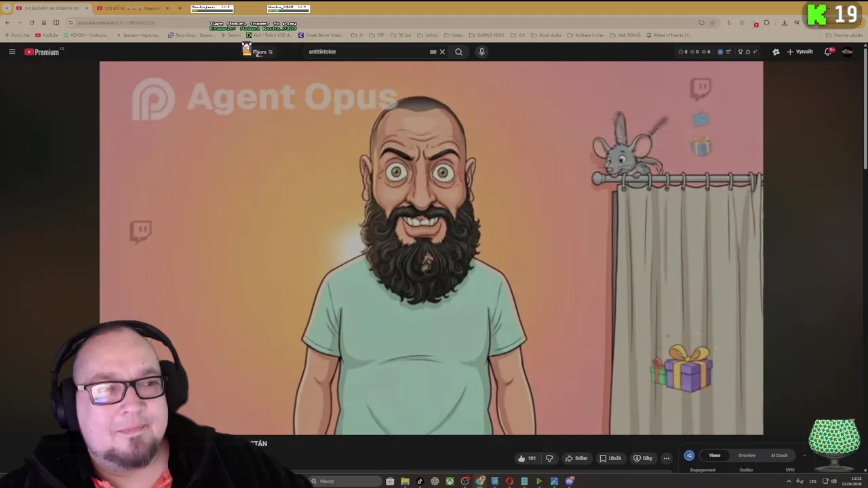
Task: Open Discord icon in the taskbar
Action: tap(569, 481)
